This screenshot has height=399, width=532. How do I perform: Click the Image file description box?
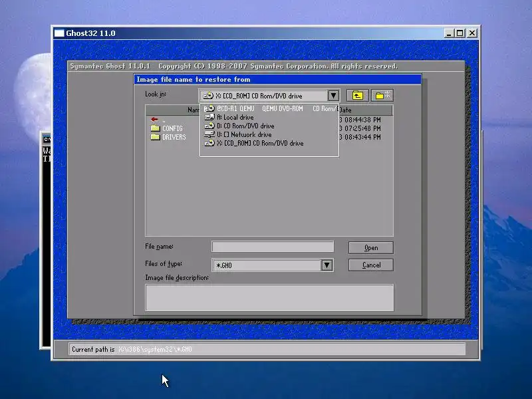(269, 297)
